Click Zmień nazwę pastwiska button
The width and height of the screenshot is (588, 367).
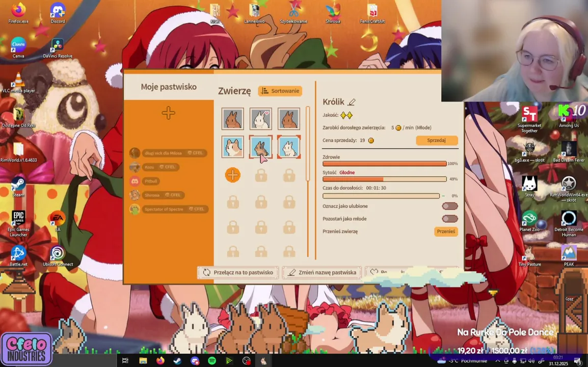(x=322, y=272)
